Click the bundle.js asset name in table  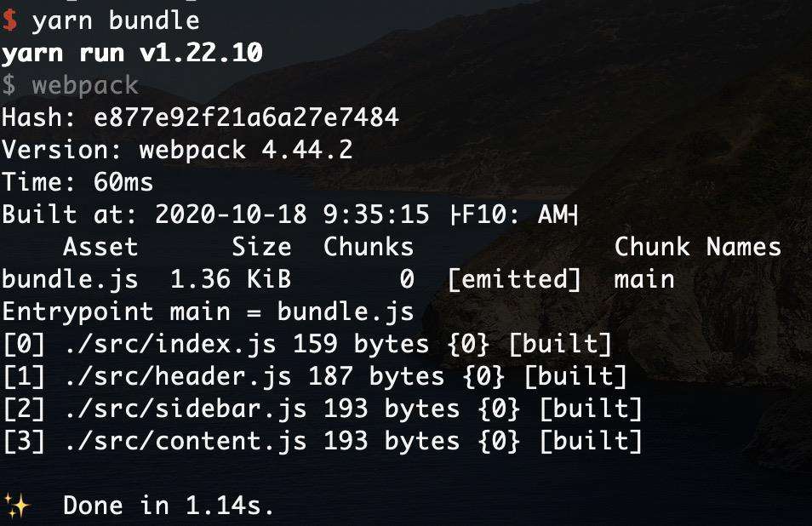pyautogui.click(x=70, y=280)
